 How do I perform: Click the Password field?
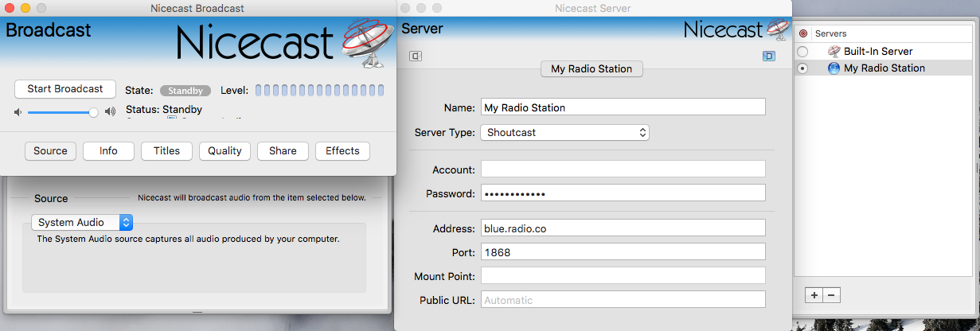click(623, 193)
